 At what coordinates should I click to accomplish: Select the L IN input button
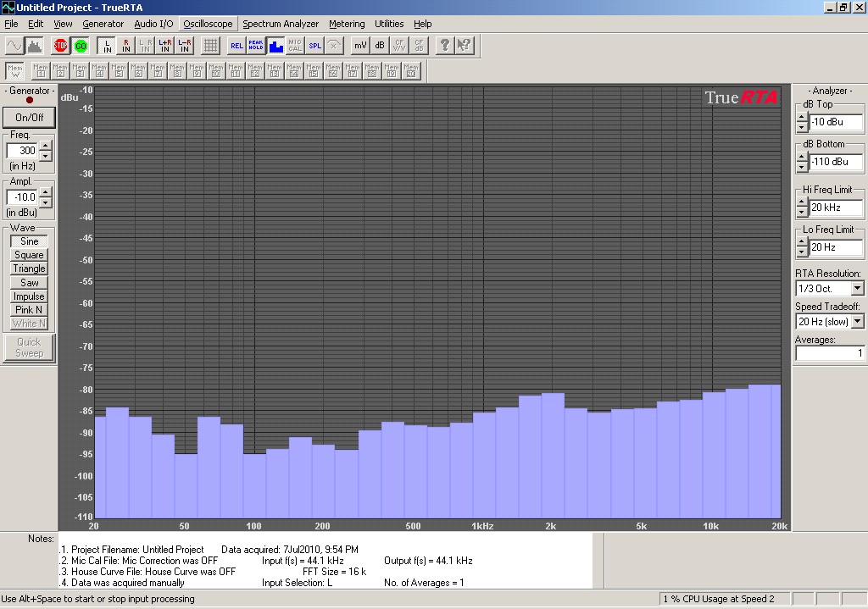click(x=107, y=46)
